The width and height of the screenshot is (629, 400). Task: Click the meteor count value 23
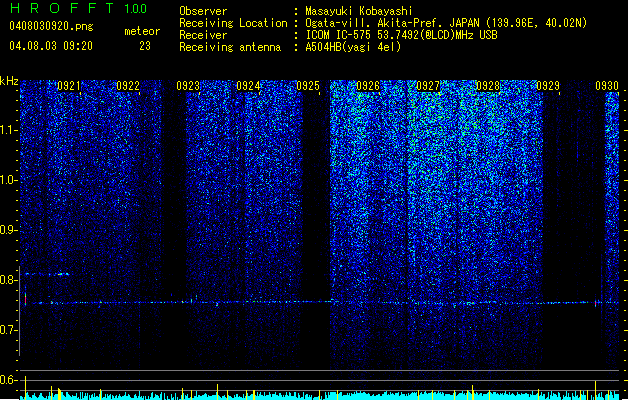click(145, 46)
